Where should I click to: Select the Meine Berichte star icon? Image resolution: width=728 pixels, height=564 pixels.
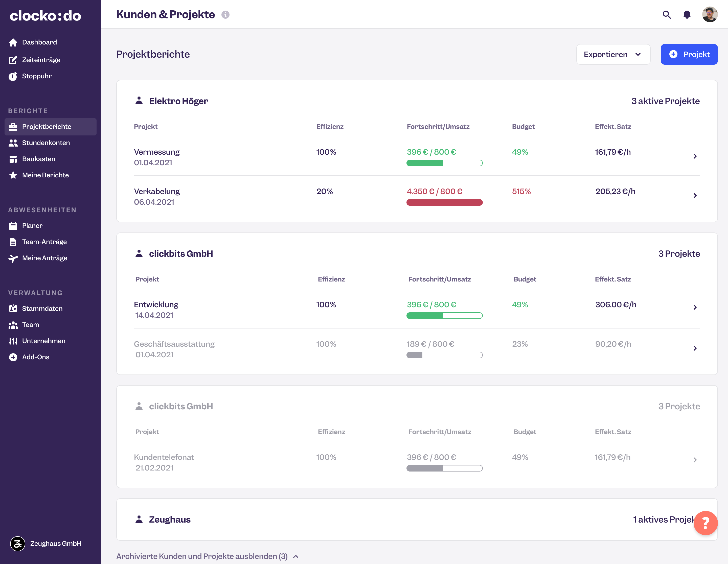tap(13, 175)
